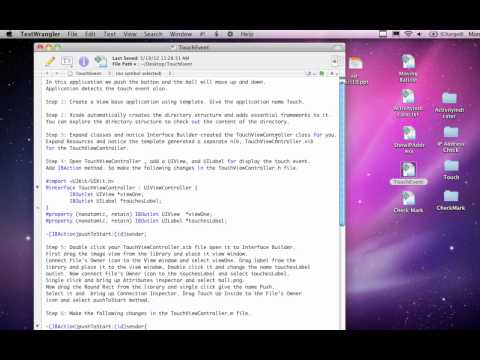Open the Text menu

coord(109,34)
